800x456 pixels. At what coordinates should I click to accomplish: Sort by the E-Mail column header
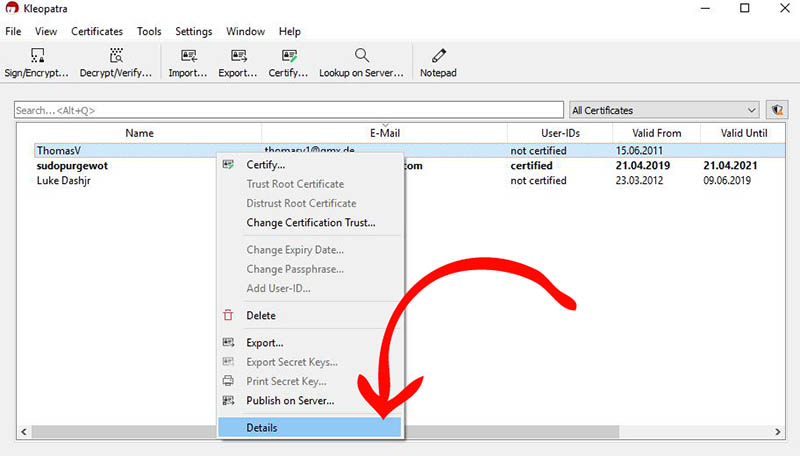(x=385, y=133)
